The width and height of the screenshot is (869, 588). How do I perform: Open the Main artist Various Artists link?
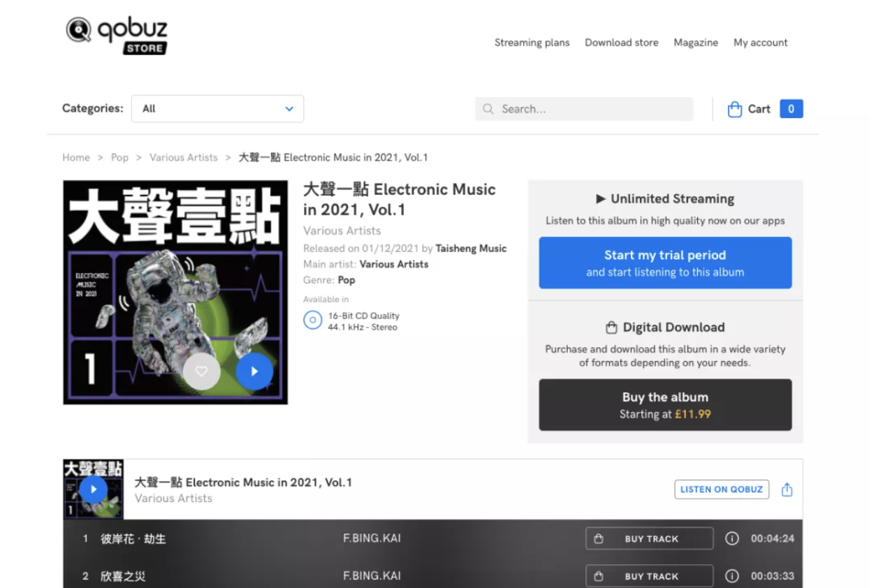point(394,265)
